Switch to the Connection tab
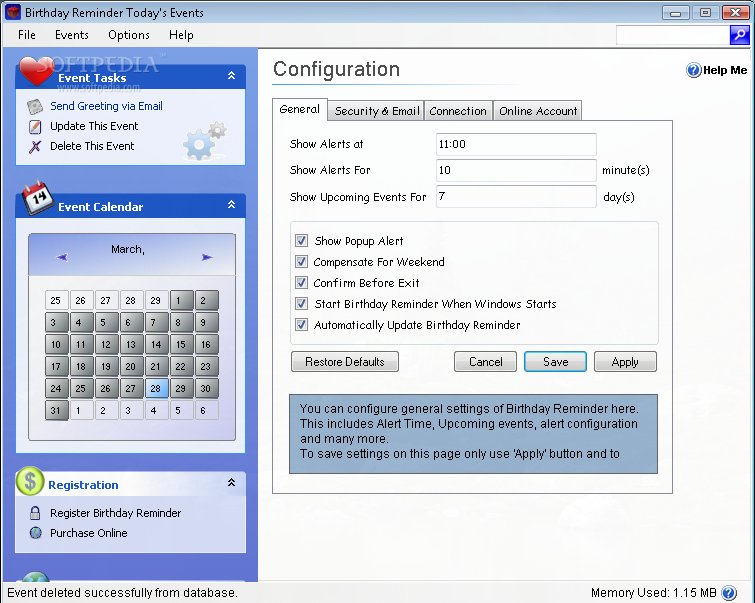 [458, 111]
